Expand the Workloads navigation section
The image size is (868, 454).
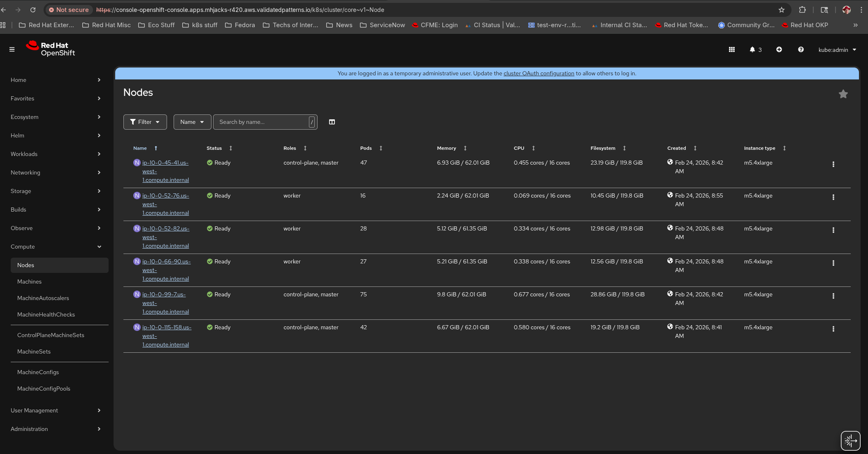(56, 154)
